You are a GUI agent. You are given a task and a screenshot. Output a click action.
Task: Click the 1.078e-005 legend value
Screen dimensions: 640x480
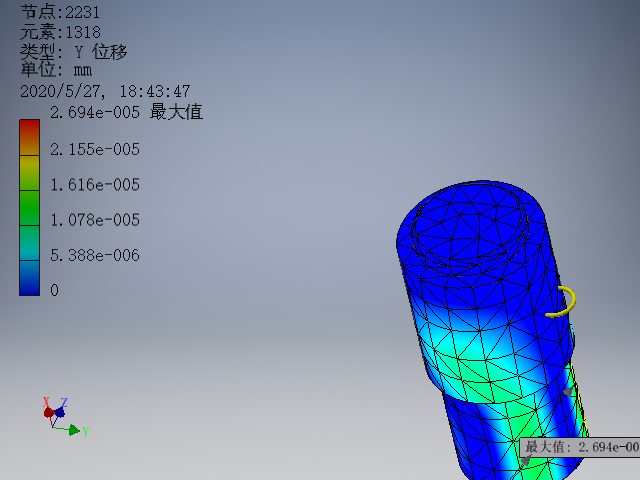(x=95, y=220)
